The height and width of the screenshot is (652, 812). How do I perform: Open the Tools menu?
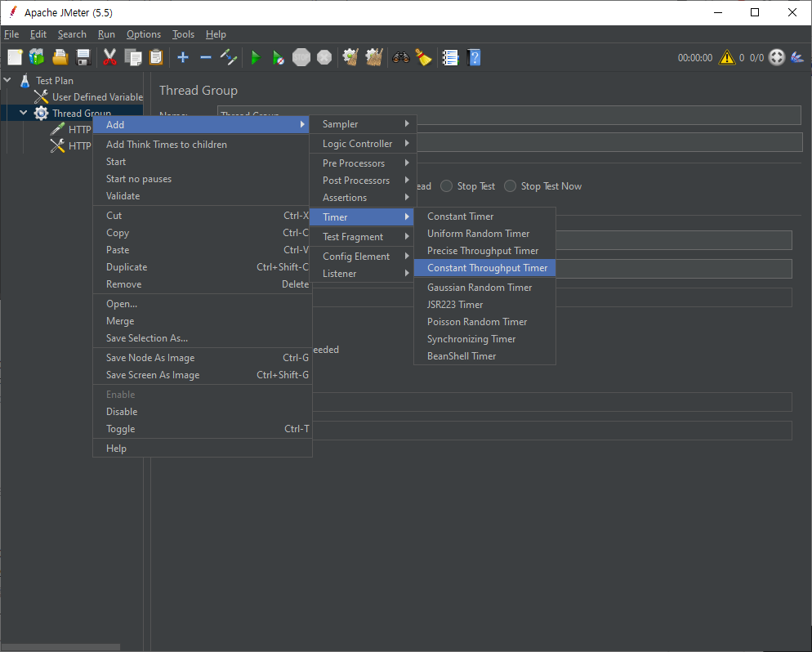[x=183, y=34]
